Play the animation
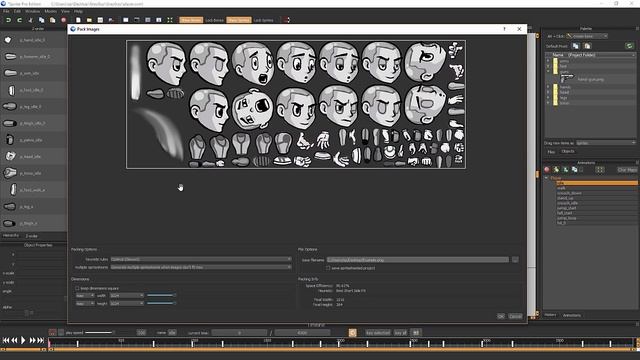The image size is (640, 360). 23,340
